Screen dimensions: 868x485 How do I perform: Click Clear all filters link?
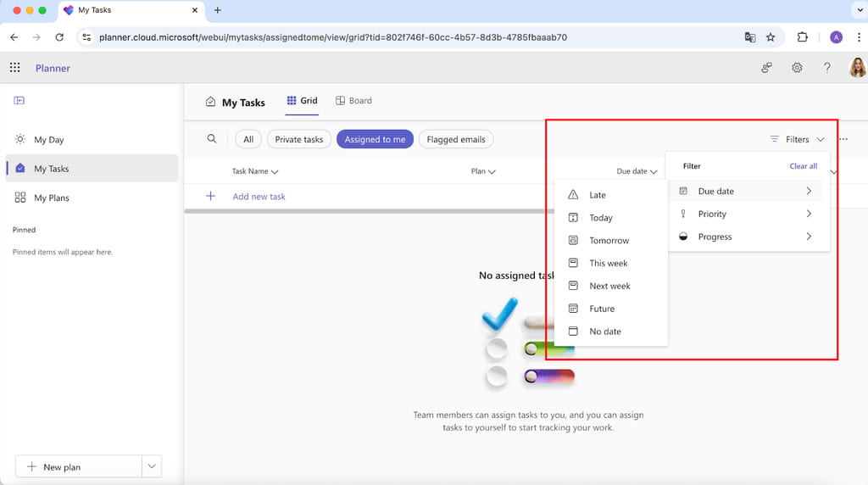click(804, 166)
